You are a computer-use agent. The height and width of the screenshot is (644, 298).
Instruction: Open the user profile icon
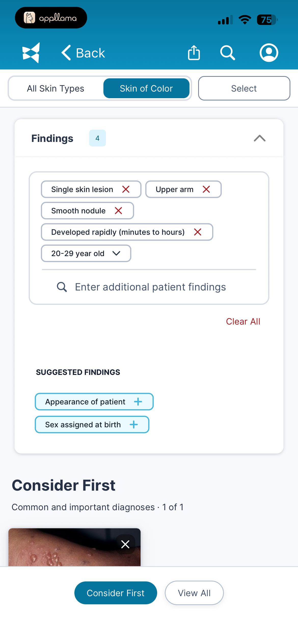(269, 53)
